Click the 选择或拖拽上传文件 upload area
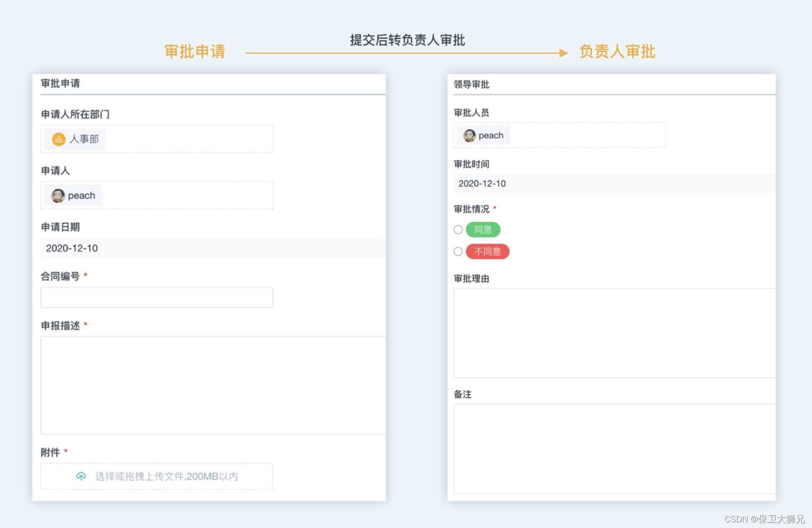 coord(157,476)
